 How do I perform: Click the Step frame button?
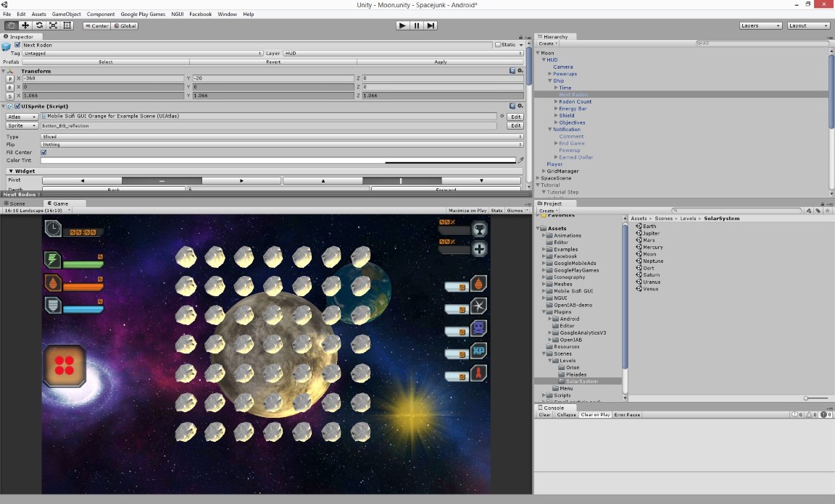[431, 25]
